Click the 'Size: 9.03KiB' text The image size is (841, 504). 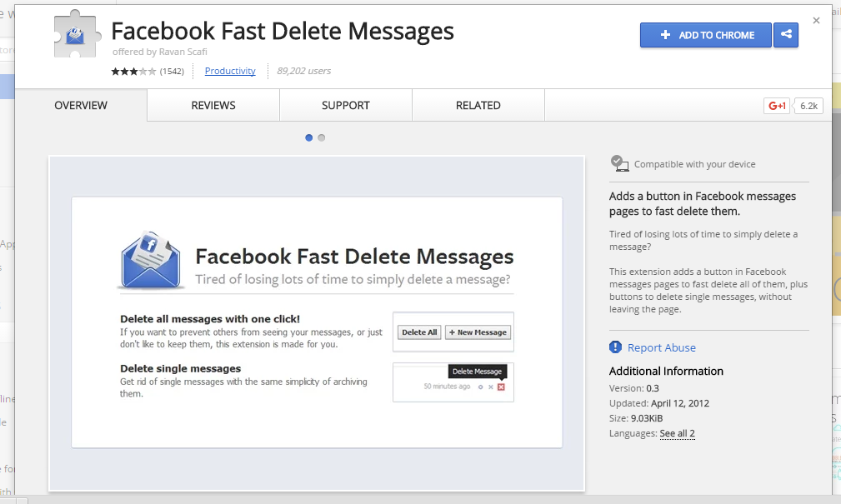tap(636, 418)
